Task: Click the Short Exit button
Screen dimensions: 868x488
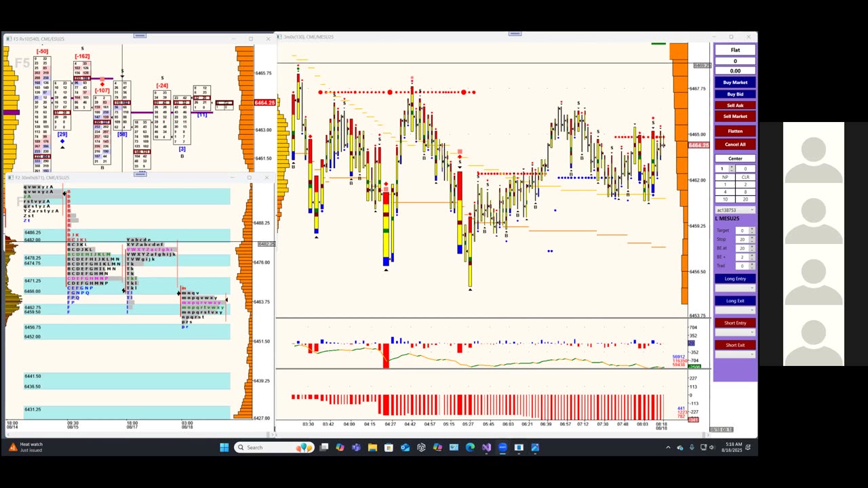Action: [x=735, y=345]
